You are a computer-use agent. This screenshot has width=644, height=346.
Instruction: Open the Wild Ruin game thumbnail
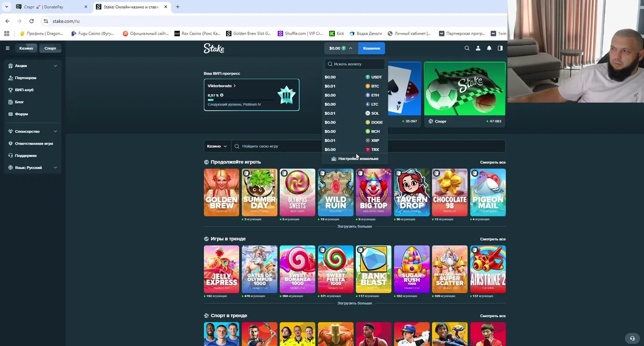[x=335, y=192]
